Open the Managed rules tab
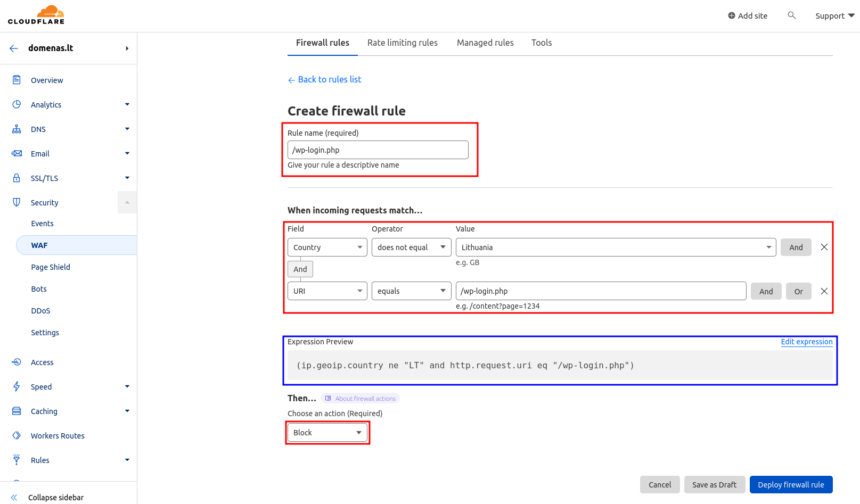 click(485, 43)
